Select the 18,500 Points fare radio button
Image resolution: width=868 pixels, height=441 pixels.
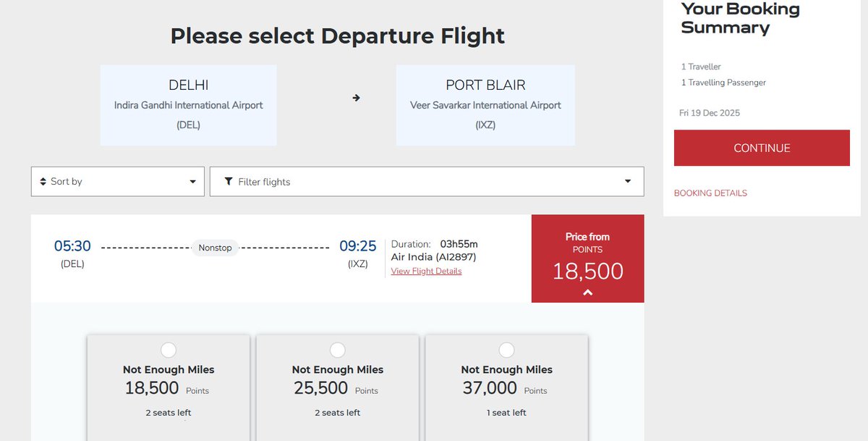[169, 350]
